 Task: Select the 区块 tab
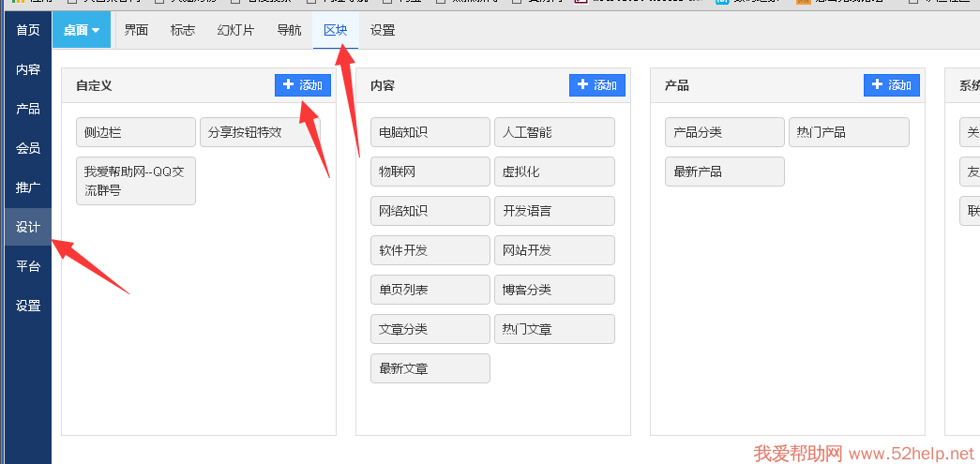coord(336,30)
